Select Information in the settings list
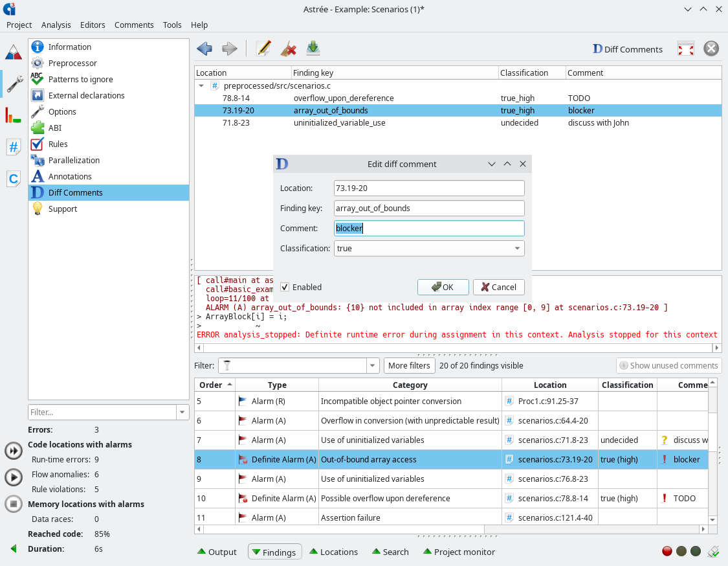 (109, 47)
